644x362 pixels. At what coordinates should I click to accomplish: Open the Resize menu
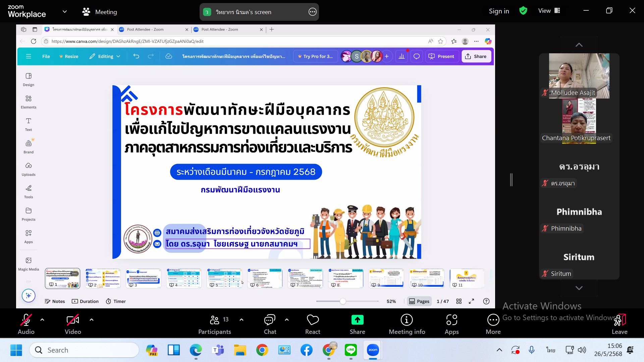tap(69, 56)
